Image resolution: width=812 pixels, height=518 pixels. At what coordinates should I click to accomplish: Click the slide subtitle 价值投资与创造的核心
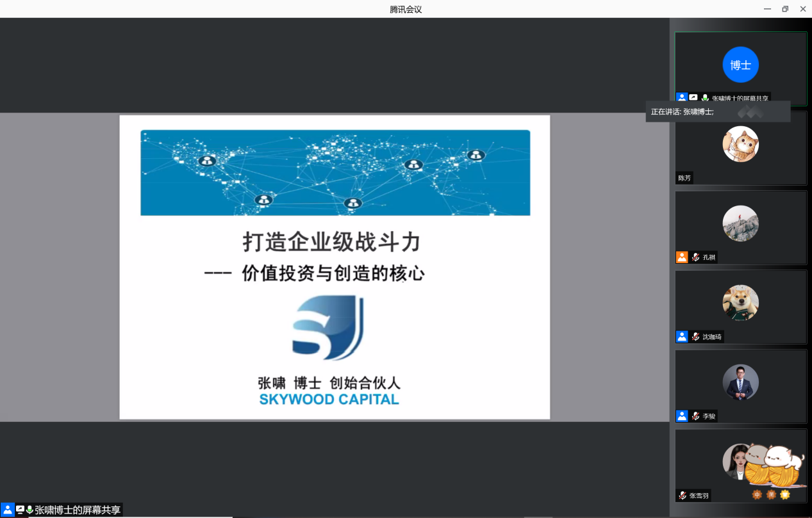click(333, 273)
